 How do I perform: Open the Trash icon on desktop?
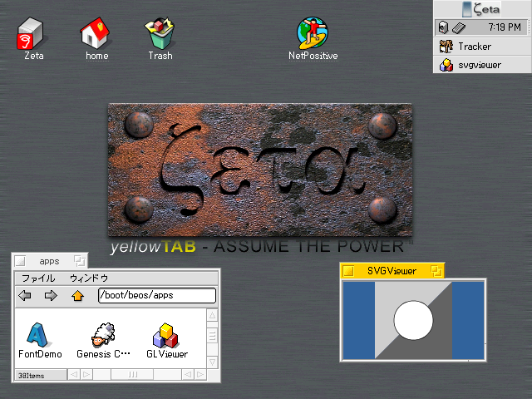tap(160, 33)
